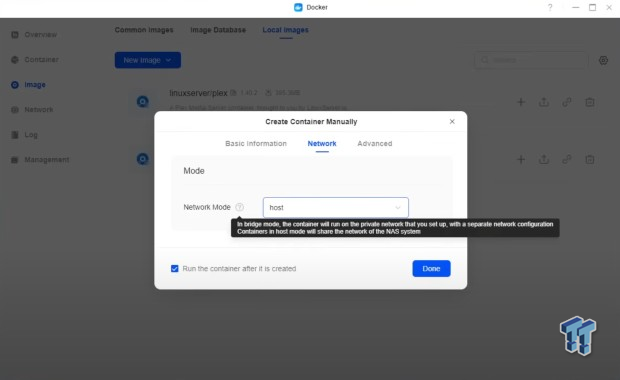Switch to the Basic Information tab
Image resolution: width=620 pixels, height=380 pixels.
click(x=256, y=144)
